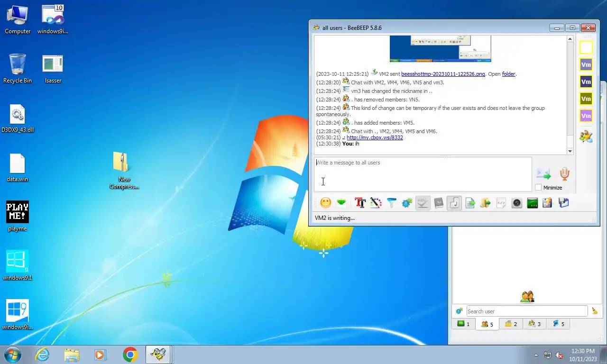
Task: Select the Computer desktop icon
Action: [18, 19]
